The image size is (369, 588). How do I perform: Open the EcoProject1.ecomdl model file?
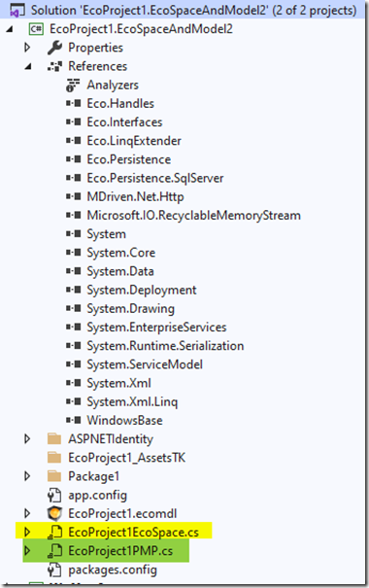pyautogui.click(x=122, y=514)
